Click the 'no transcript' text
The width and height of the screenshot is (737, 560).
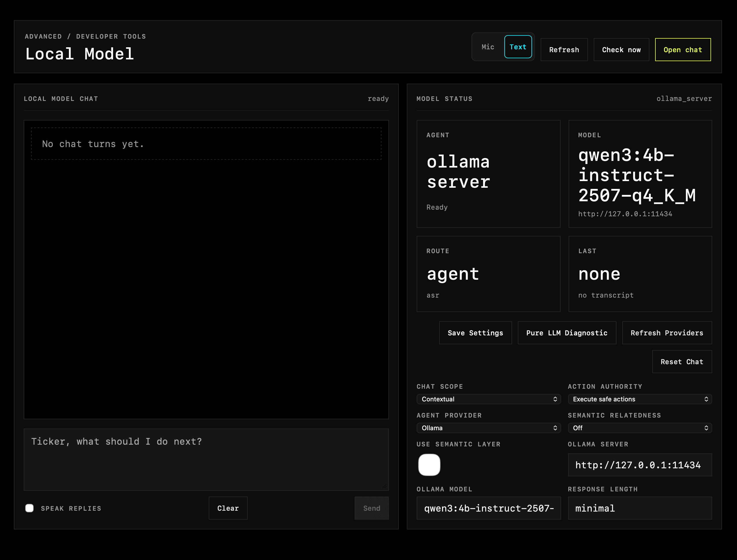coord(606,295)
